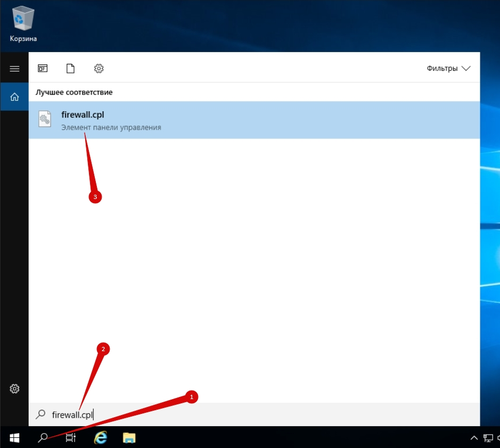Viewport: 500px width, 448px height.
Task: Open File Explorer from the taskbar
Action: pyautogui.click(x=129, y=437)
